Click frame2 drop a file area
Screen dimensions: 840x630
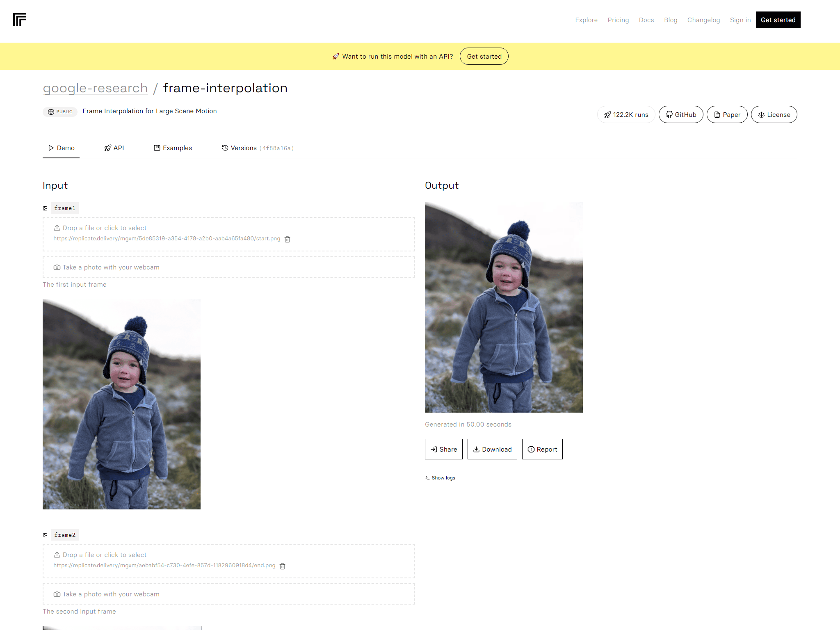228,561
